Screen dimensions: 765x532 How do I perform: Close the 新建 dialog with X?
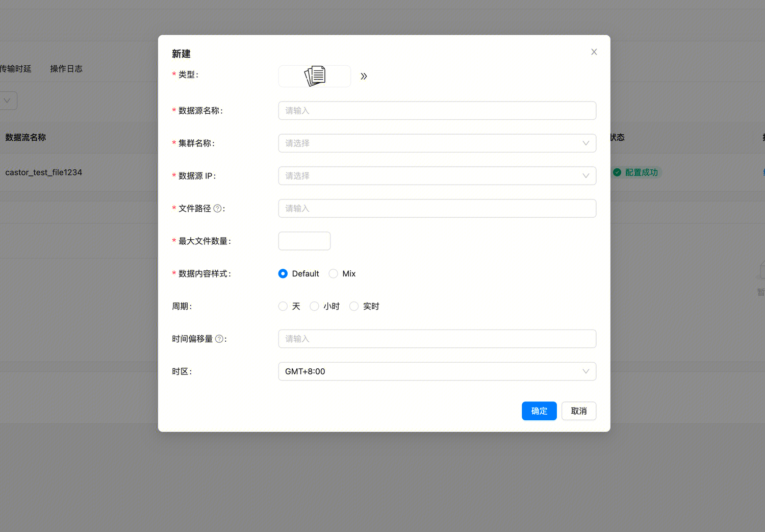coord(594,52)
